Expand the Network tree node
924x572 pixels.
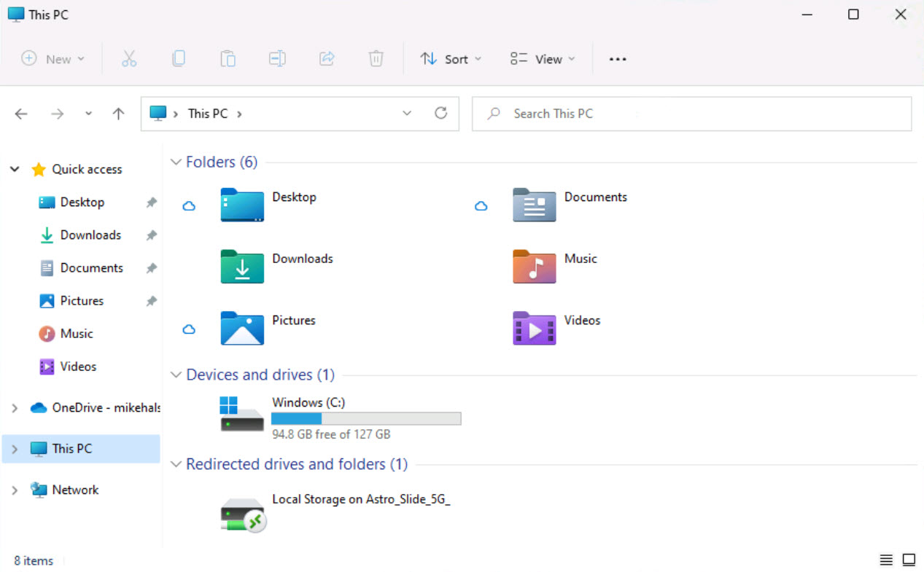click(x=15, y=490)
